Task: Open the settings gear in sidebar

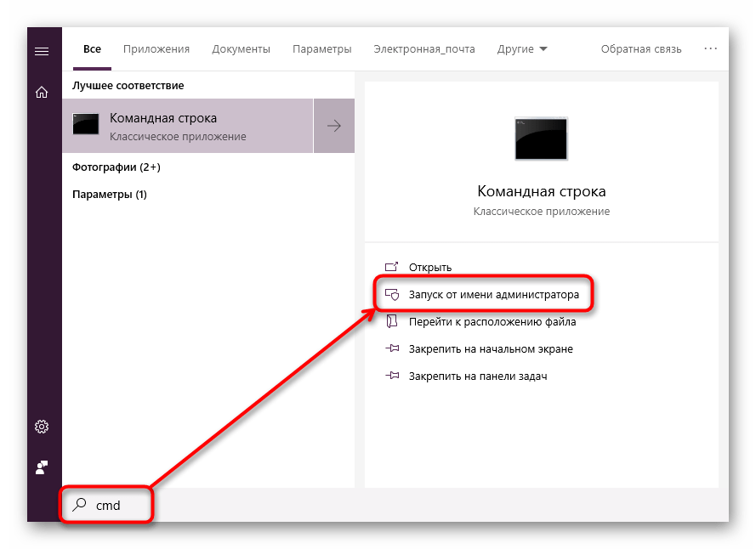Action: click(42, 427)
